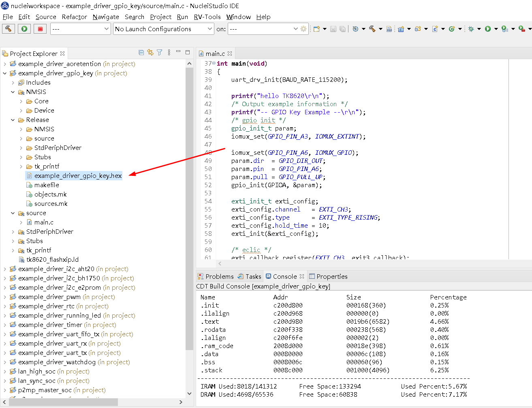Click the Debug bug icon in toolbar

click(x=471, y=29)
